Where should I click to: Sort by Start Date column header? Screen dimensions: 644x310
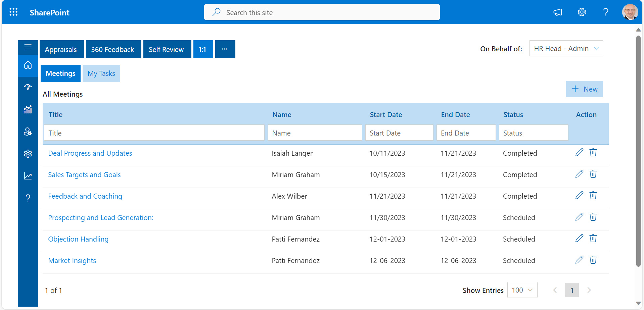[386, 115]
